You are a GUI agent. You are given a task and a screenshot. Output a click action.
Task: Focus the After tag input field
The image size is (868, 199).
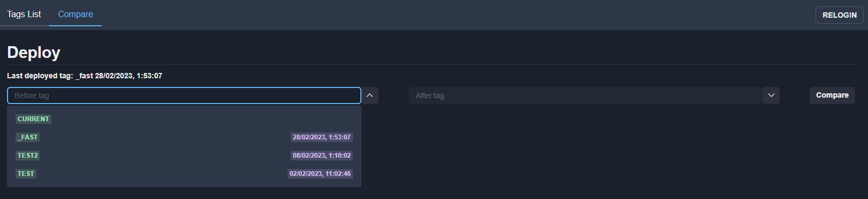point(585,95)
